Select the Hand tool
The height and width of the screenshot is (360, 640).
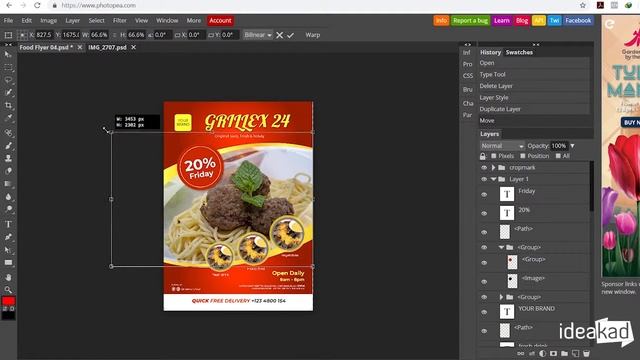pos(8,277)
